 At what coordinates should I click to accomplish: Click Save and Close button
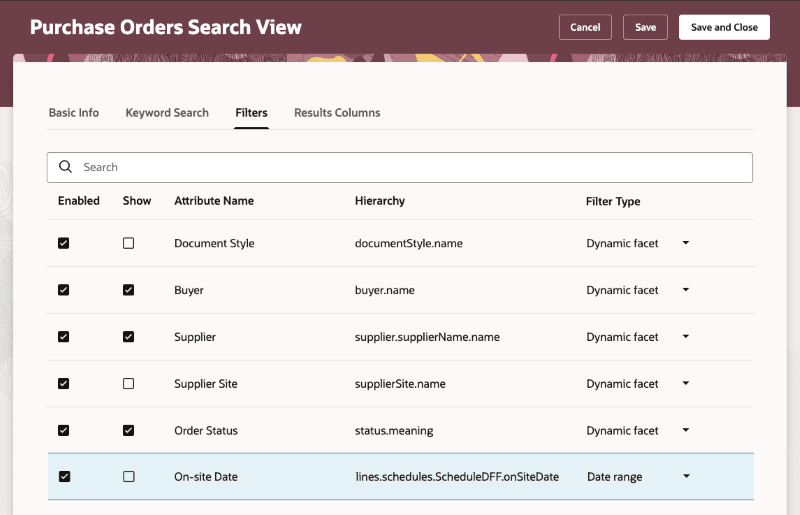point(724,27)
